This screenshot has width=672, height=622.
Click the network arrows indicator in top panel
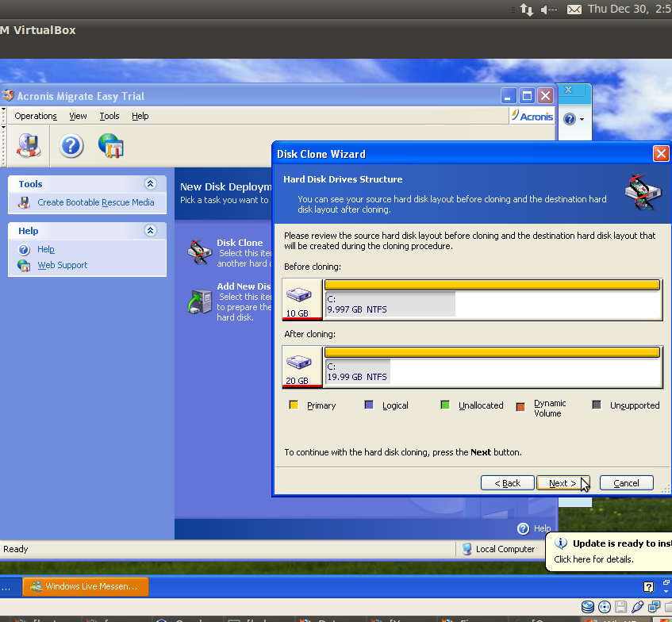[526, 9]
